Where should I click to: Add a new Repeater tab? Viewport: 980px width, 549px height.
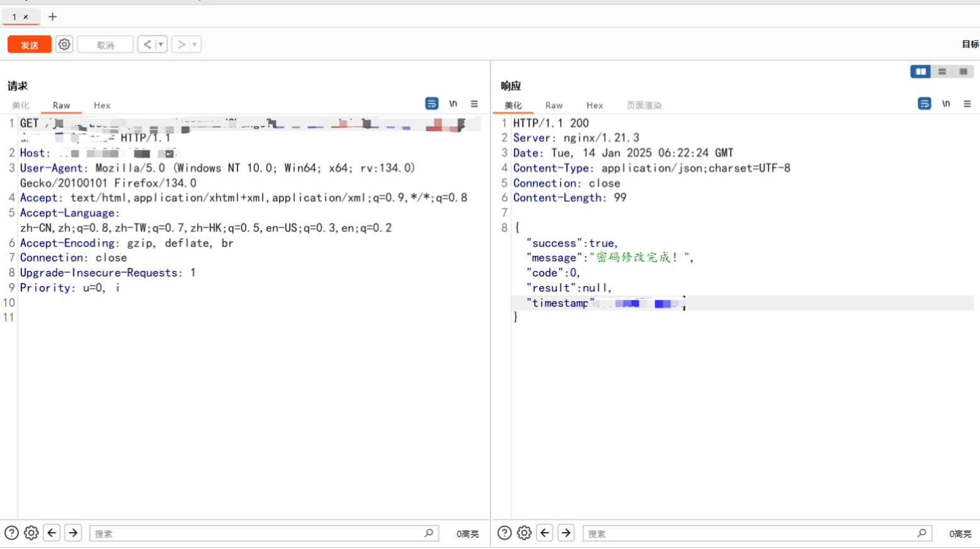click(x=53, y=16)
